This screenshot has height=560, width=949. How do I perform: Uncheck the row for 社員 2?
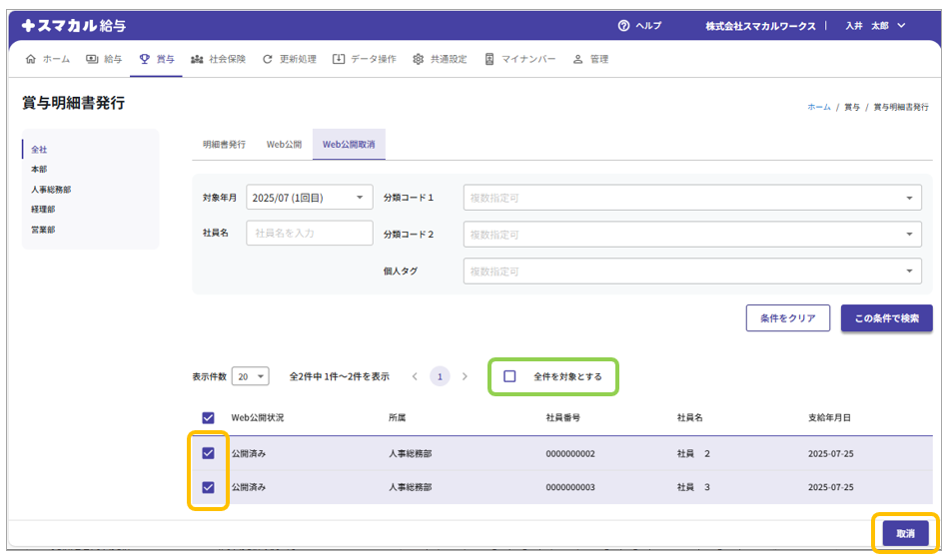pyautogui.click(x=209, y=453)
